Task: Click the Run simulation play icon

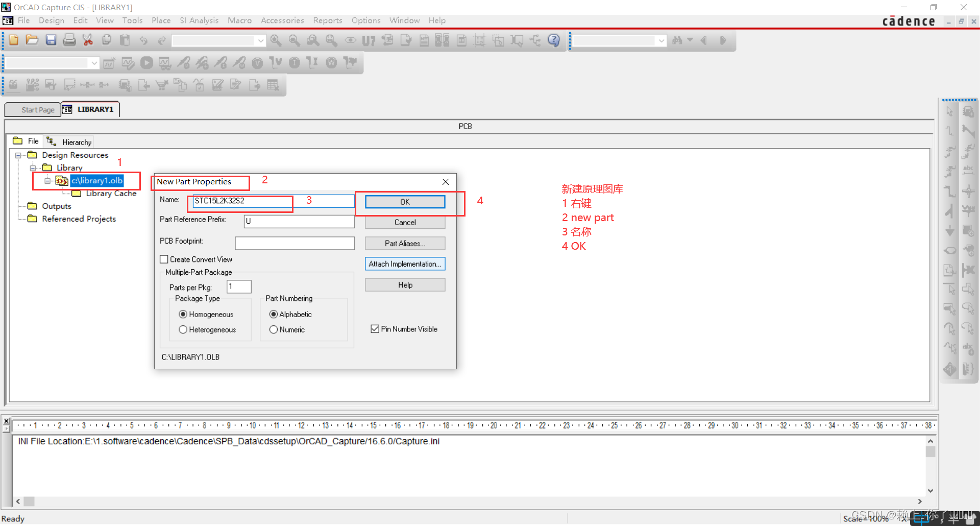Action: point(146,63)
